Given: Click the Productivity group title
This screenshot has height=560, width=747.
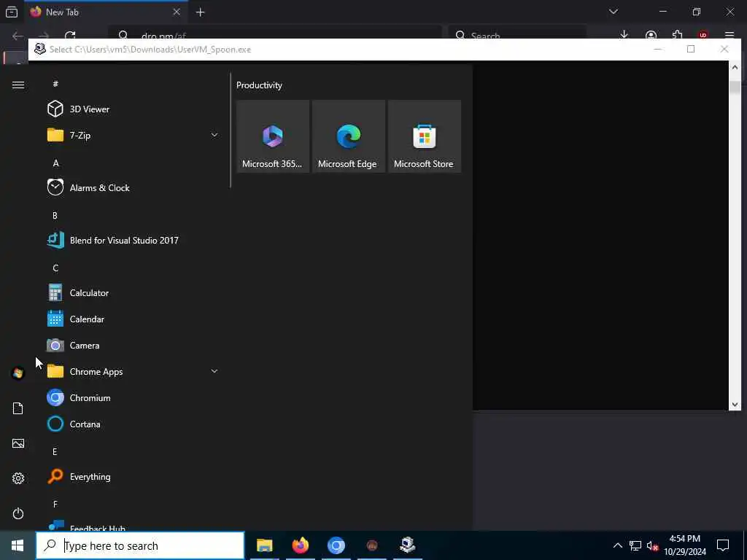Looking at the screenshot, I should click(259, 85).
